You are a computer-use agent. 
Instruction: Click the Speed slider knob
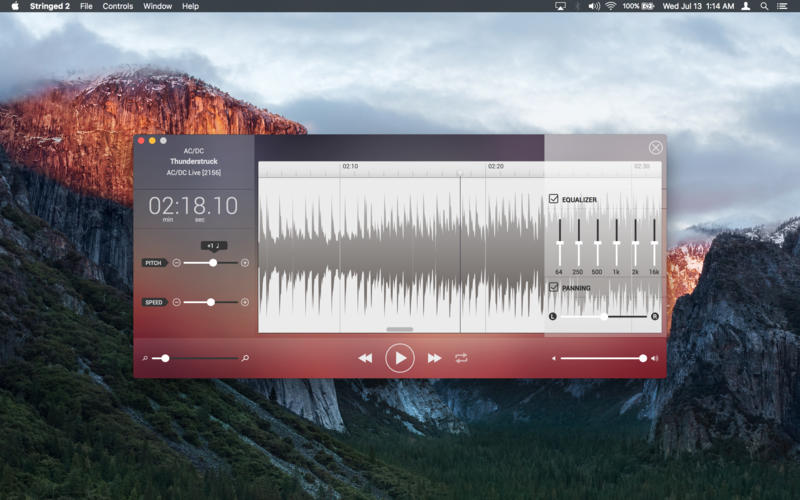(210, 302)
